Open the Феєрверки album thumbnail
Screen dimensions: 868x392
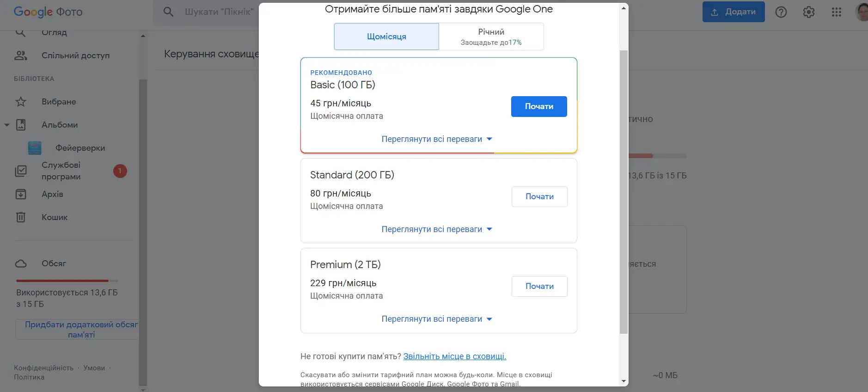click(35, 148)
